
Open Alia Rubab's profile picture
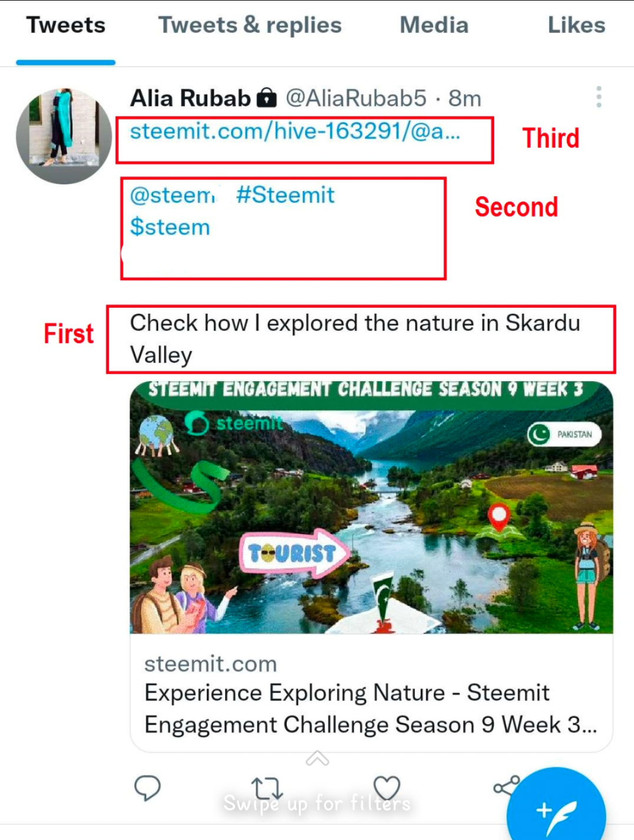(64, 136)
